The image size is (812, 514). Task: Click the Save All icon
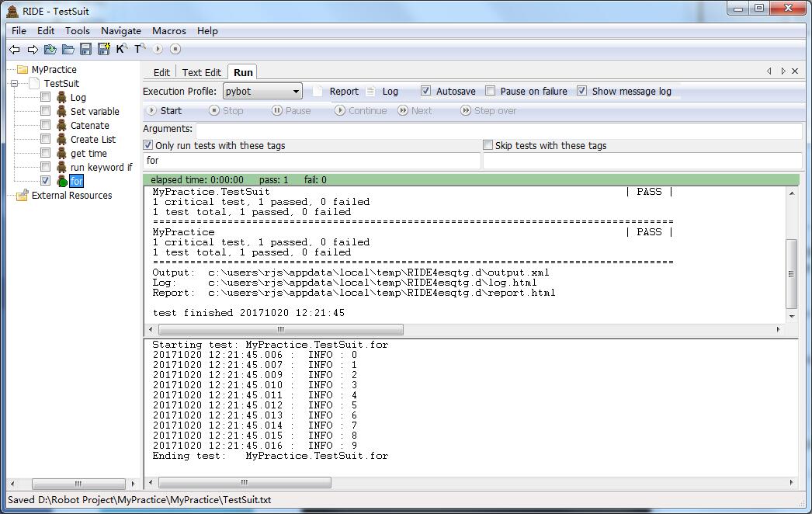click(x=103, y=49)
